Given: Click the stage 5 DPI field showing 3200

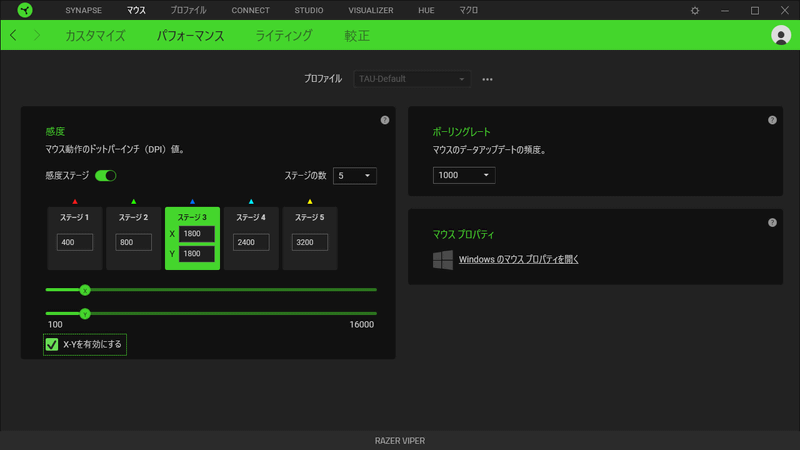Looking at the screenshot, I should pyautogui.click(x=310, y=242).
